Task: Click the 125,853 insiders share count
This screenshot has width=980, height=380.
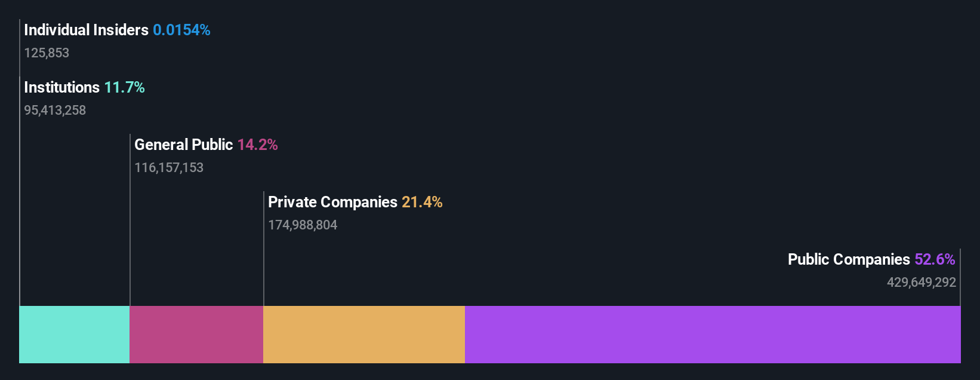Action: click(47, 53)
